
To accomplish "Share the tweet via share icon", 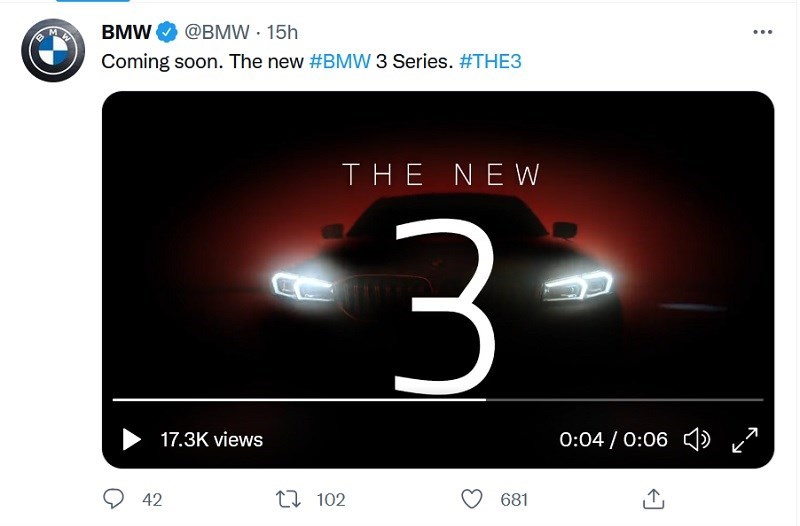I will click(x=653, y=498).
